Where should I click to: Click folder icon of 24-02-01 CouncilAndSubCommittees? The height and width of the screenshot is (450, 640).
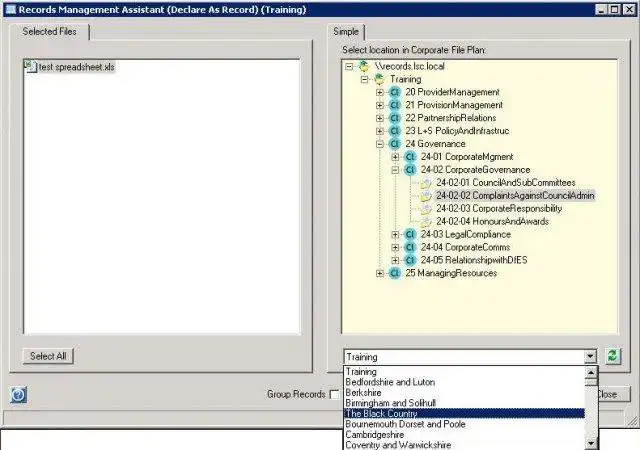(426, 183)
